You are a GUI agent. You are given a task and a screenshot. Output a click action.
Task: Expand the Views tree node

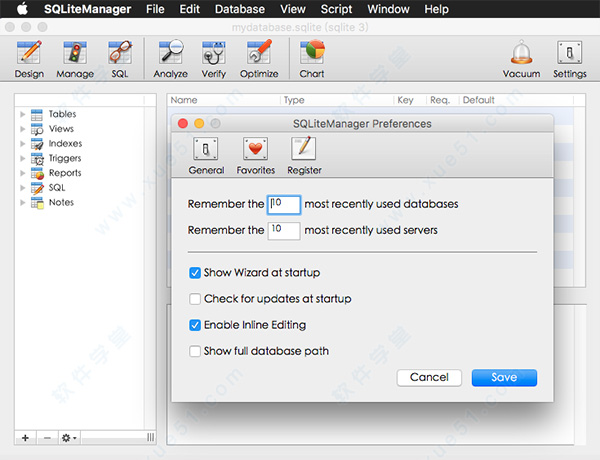tap(23, 129)
